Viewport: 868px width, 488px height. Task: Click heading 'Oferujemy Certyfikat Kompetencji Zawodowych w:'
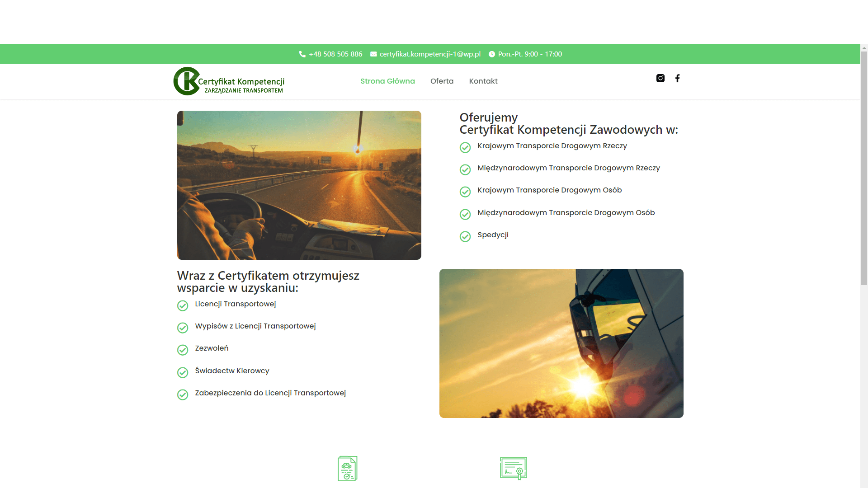pos(569,123)
